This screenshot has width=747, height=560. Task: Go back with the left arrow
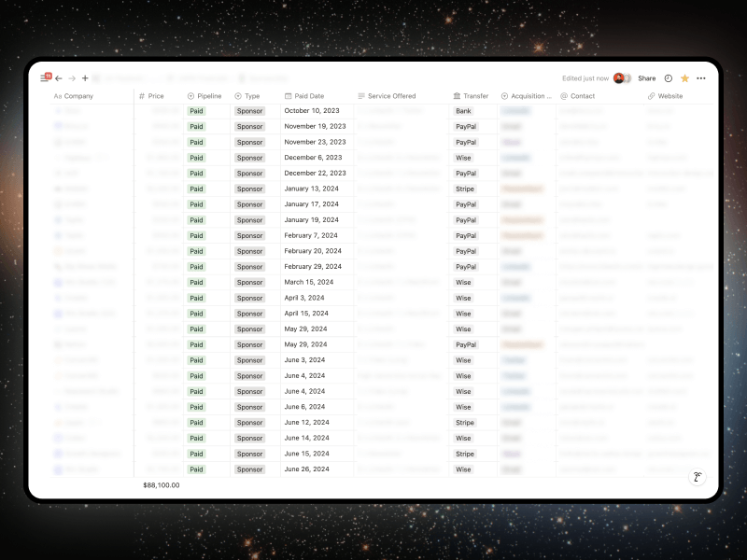tap(59, 78)
